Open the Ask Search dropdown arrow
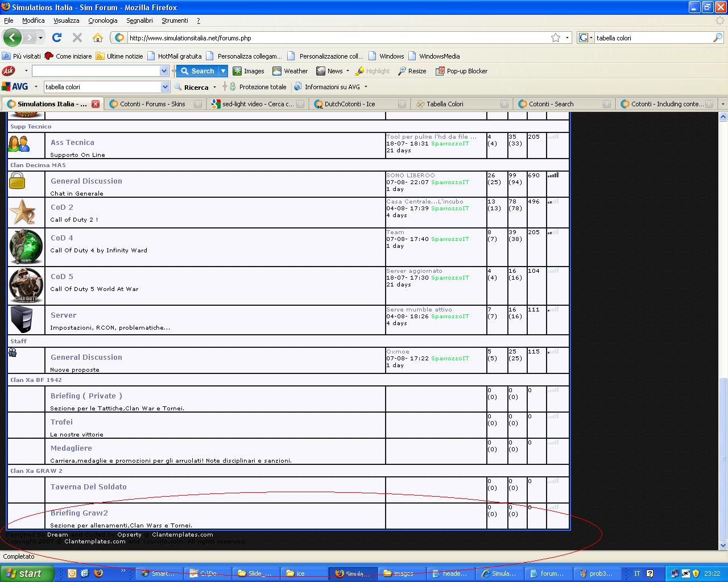 pyautogui.click(x=224, y=71)
